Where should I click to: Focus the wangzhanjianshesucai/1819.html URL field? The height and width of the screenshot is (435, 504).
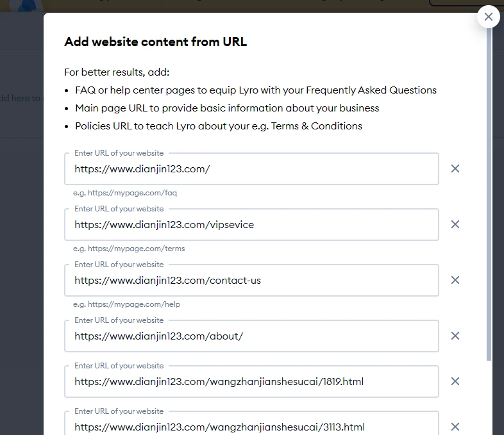[x=251, y=382]
